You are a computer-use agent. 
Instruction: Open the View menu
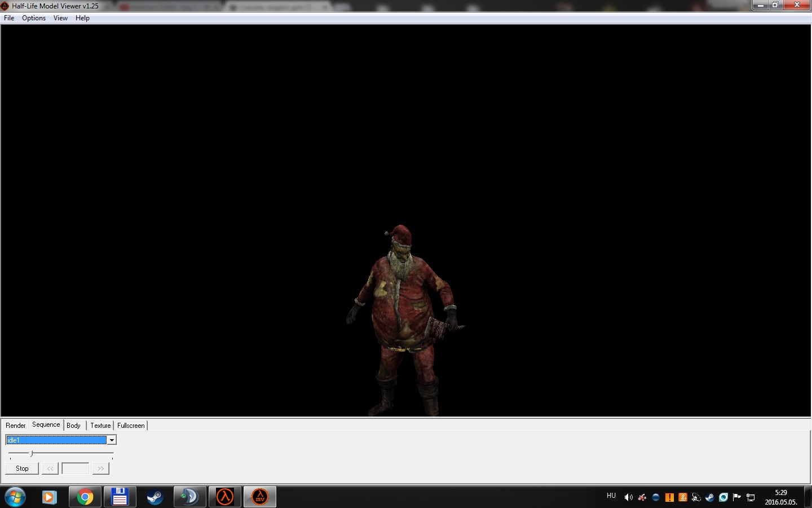(60, 18)
